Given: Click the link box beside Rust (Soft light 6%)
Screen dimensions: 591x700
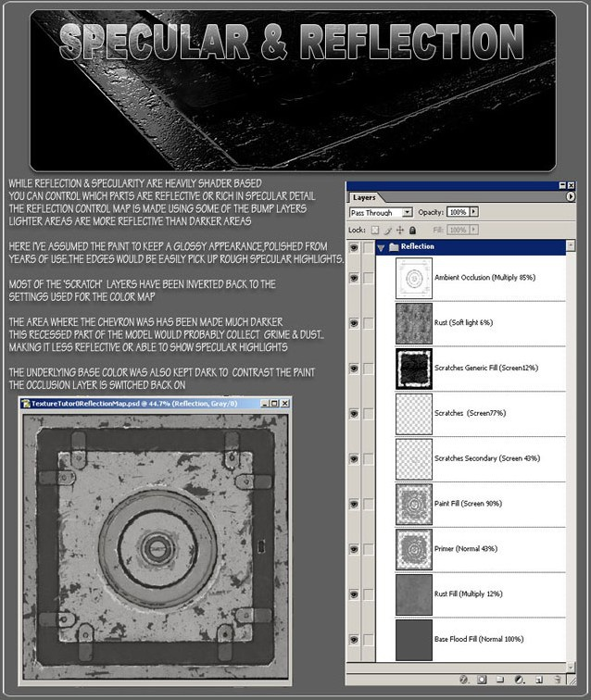Looking at the screenshot, I should [x=368, y=323].
